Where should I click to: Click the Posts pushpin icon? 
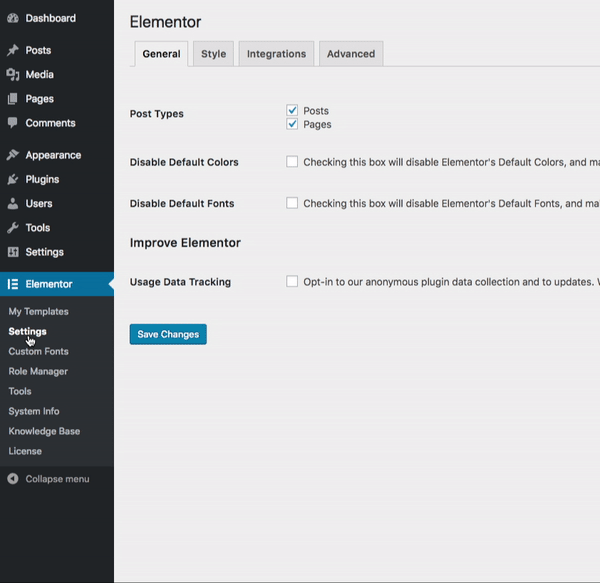pyautogui.click(x=12, y=50)
